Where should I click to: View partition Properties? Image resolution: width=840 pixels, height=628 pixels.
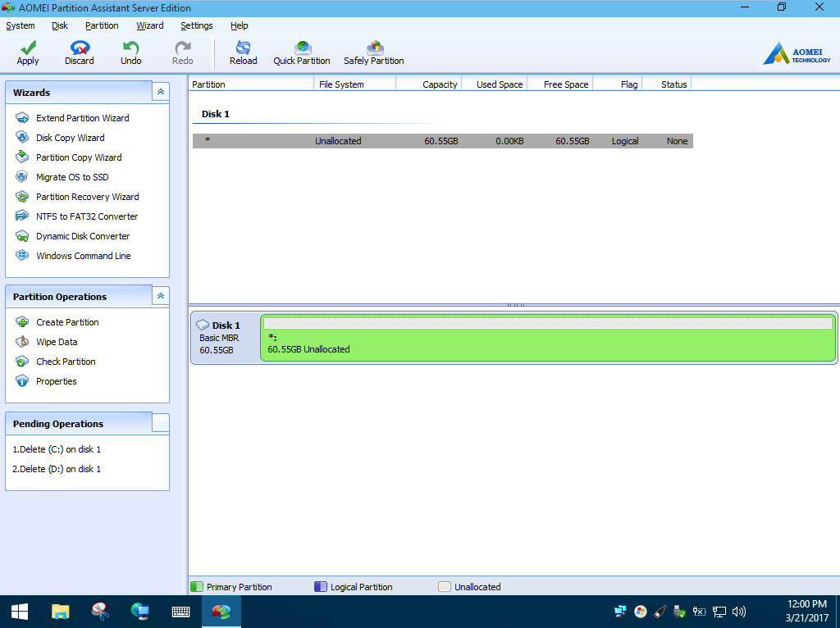coord(46,381)
